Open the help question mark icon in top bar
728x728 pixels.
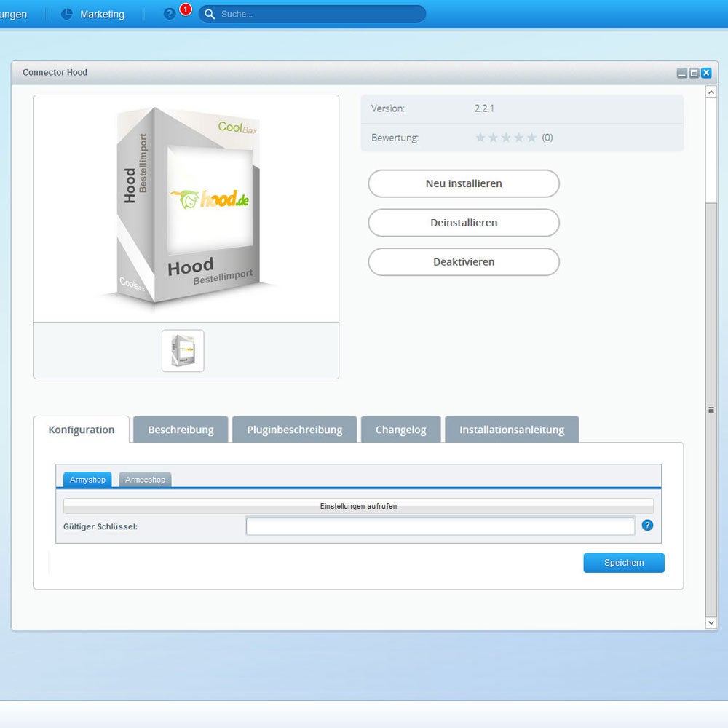pyautogui.click(x=170, y=15)
